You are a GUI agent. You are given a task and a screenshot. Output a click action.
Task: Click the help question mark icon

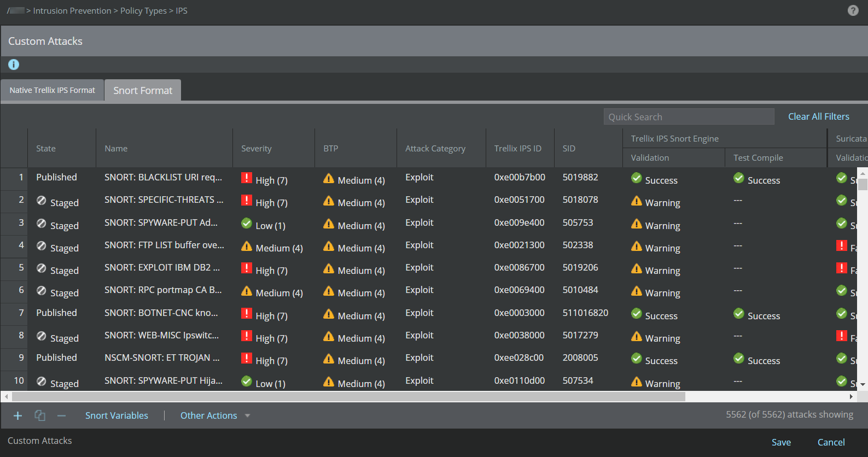[x=853, y=10]
